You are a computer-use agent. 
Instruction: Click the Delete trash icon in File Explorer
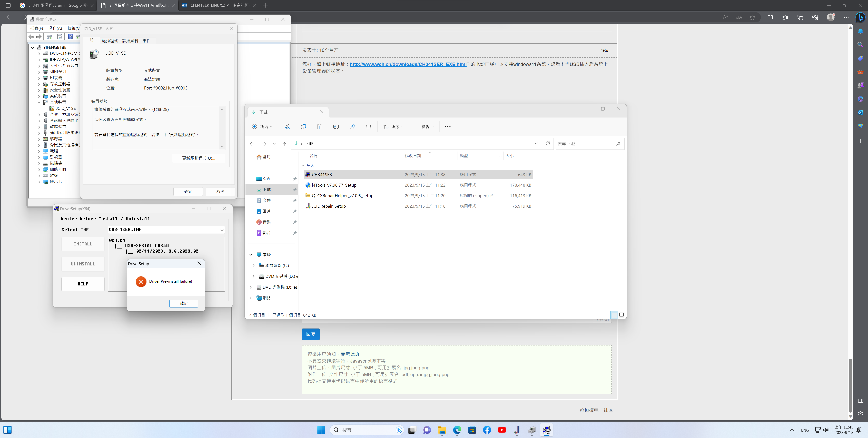[x=369, y=127]
